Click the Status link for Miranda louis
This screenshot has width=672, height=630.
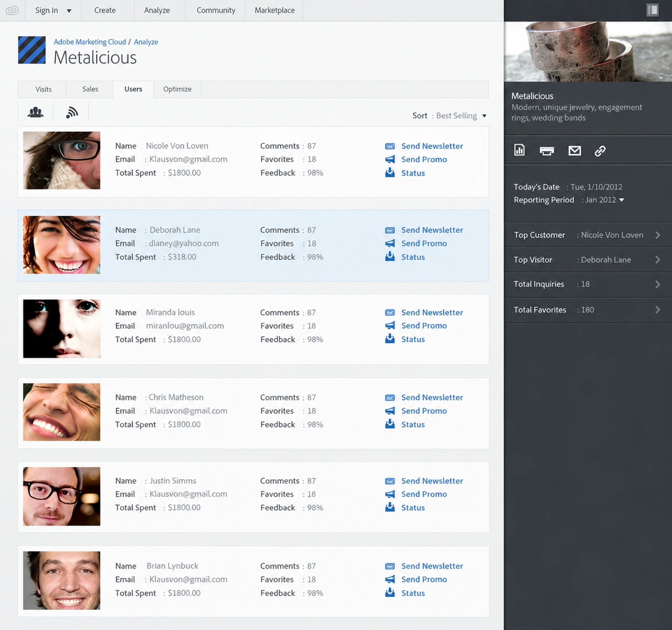413,339
